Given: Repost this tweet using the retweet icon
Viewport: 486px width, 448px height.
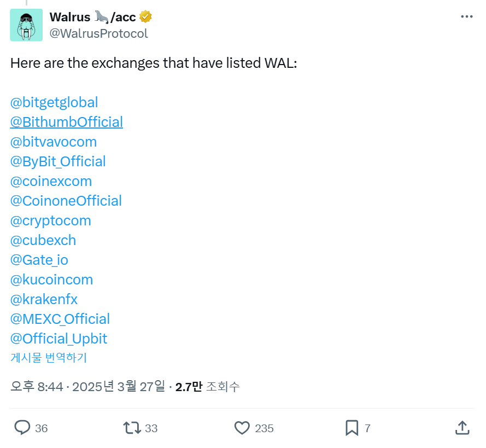Looking at the screenshot, I should coord(132,428).
